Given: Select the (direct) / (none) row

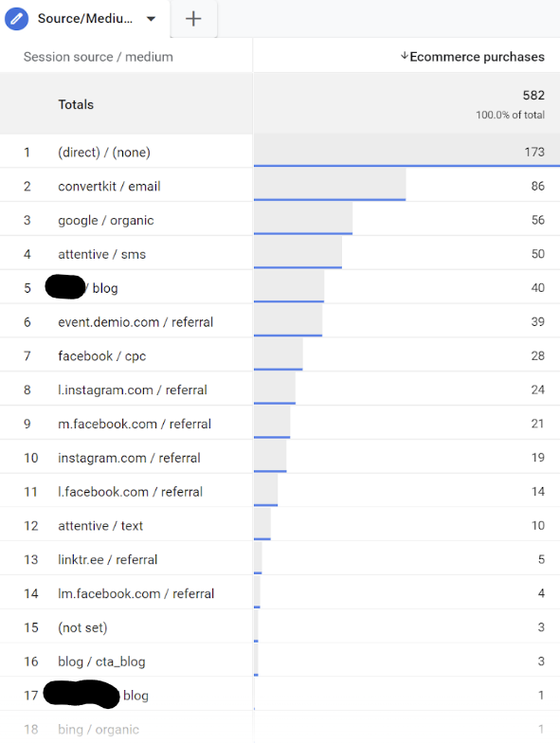Looking at the screenshot, I should pos(280,152).
